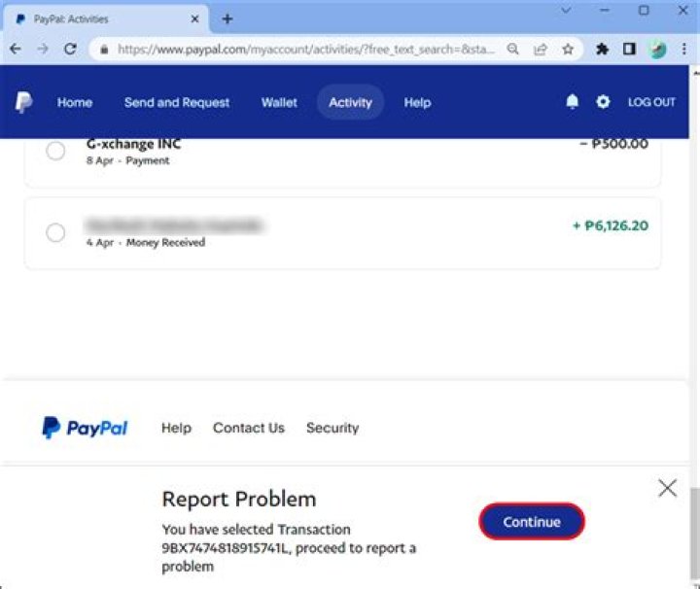Click the zoom magnifier icon in address bar
The width and height of the screenshot is (700, 589).
pyautogui.click(x=513, y=49)
